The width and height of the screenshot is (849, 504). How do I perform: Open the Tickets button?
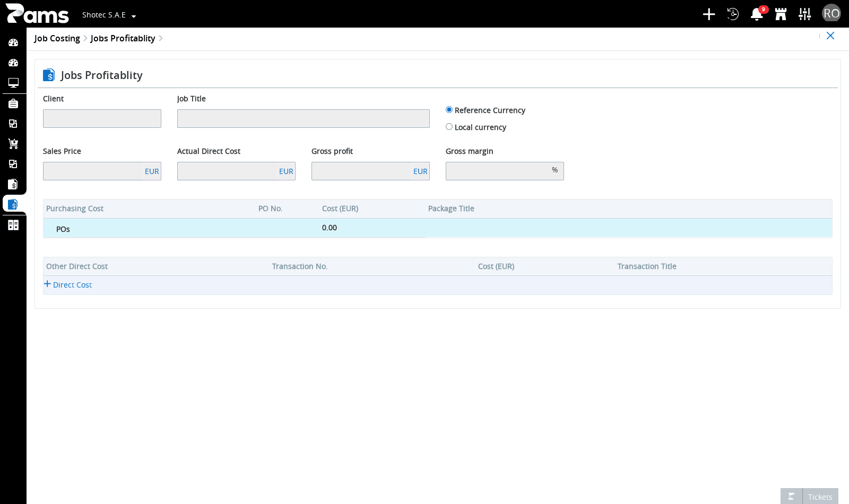pos(820,497)
